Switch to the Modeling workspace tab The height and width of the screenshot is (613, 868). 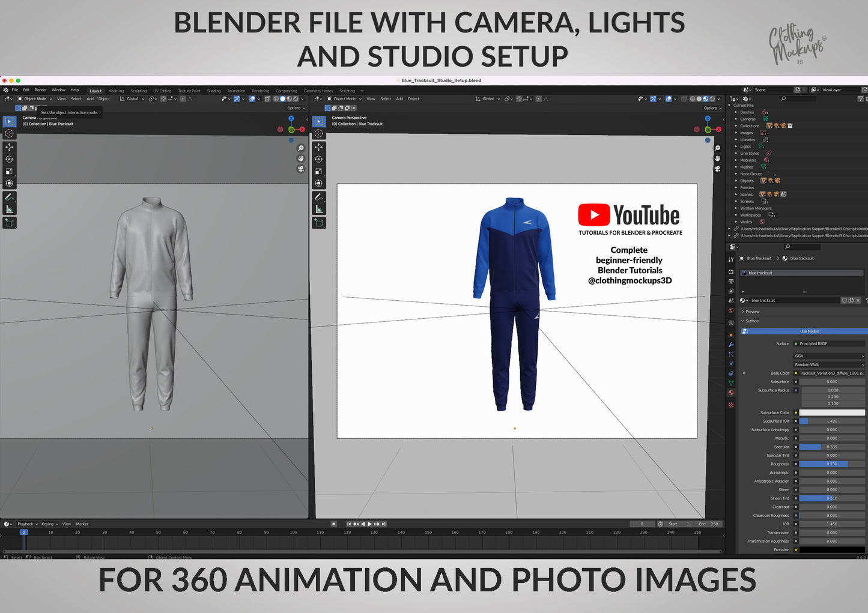[116, 91]
